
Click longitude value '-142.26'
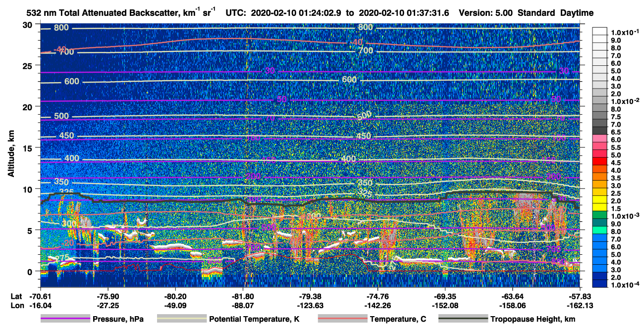[x=377, y=305]
